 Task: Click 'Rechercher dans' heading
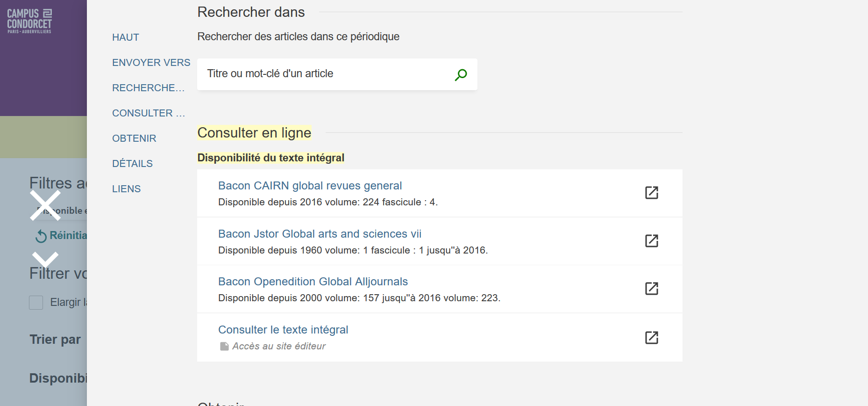pos(251,12)
